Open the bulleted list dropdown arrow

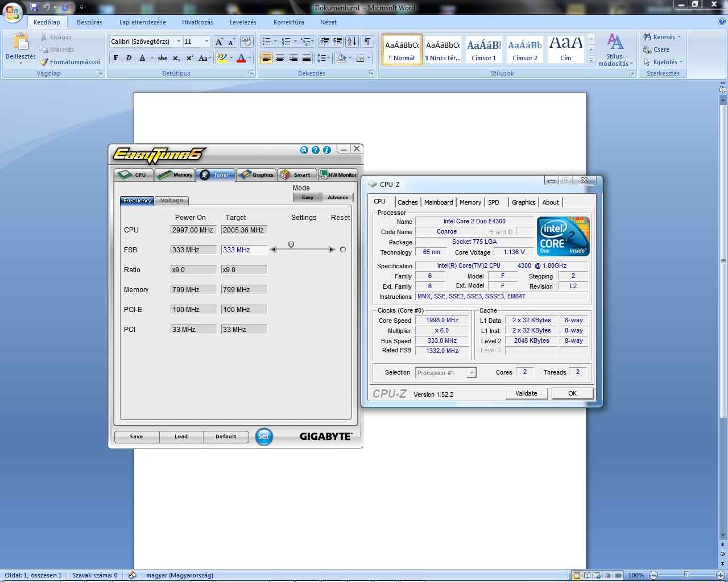point(275,41)
